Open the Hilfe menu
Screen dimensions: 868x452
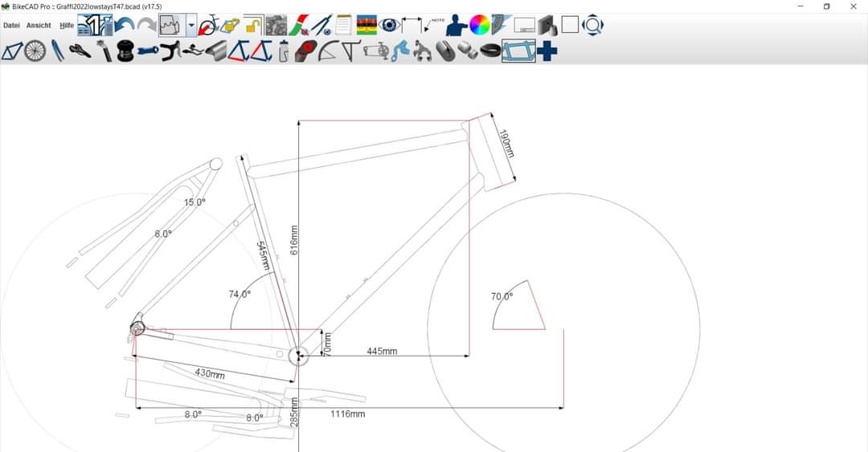tap(67, 26)
